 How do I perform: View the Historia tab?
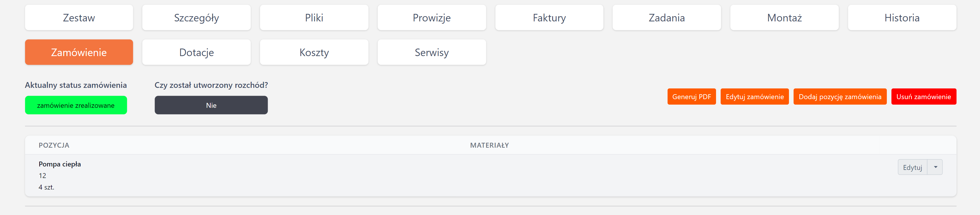coord(902,18)
